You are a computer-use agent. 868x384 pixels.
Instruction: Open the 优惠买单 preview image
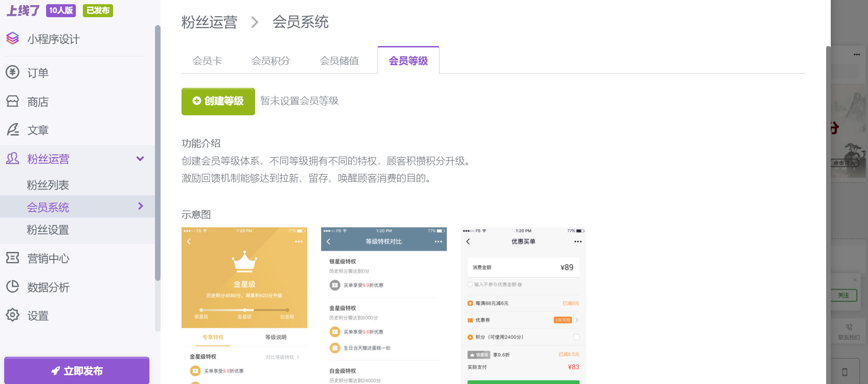coord(524,305)
